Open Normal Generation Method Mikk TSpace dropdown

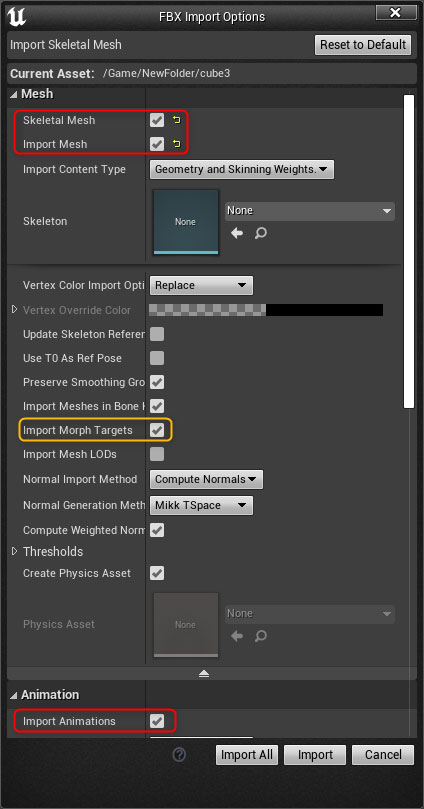point(201,506)
